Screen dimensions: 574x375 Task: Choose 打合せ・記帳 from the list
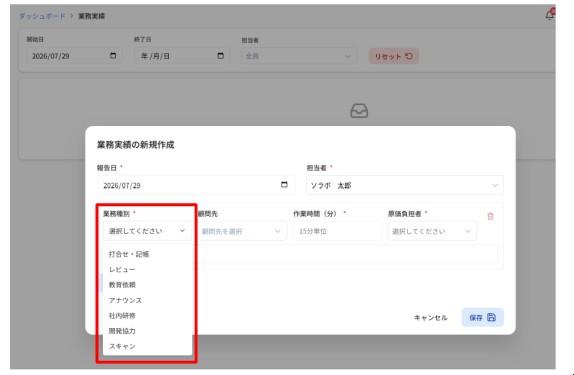147,254
